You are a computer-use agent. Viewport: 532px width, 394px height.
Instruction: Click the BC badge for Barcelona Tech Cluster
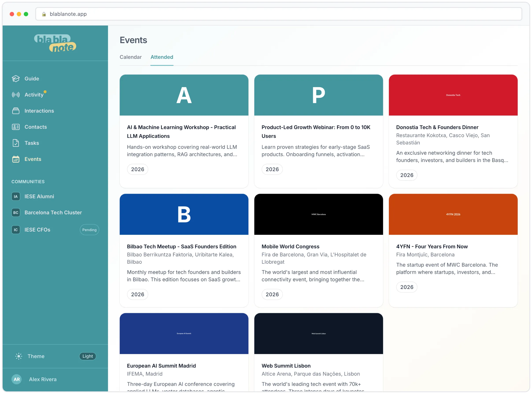(16, 213)
